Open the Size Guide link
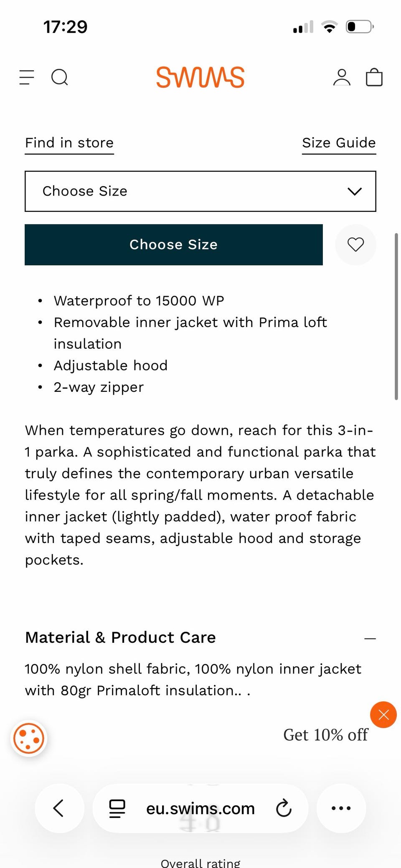The width and height of the screenshot is (401, 868). point(339,143)
